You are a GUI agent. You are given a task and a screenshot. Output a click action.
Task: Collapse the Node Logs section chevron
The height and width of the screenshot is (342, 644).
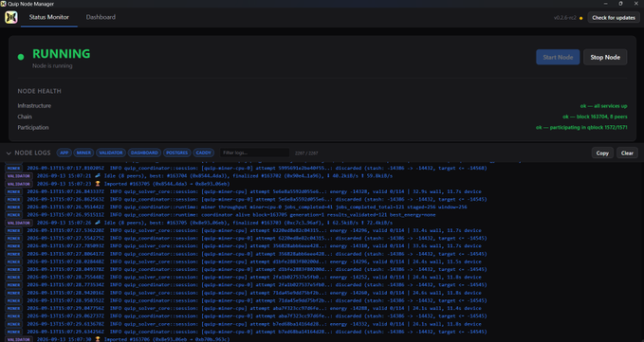pyautogui.click(x=9, y=153)
